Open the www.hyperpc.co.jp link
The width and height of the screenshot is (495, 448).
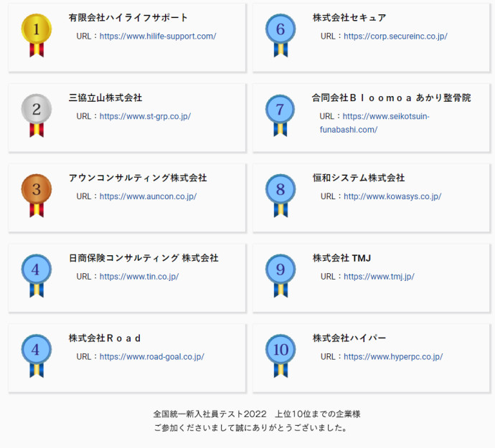click(x=393, y=357)
